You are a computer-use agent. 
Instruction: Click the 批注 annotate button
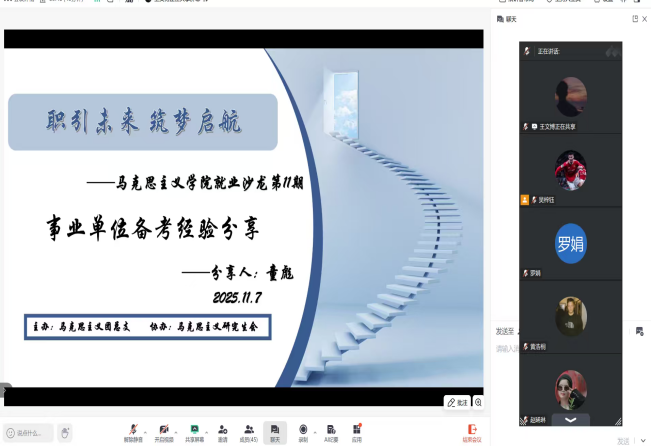457,402
